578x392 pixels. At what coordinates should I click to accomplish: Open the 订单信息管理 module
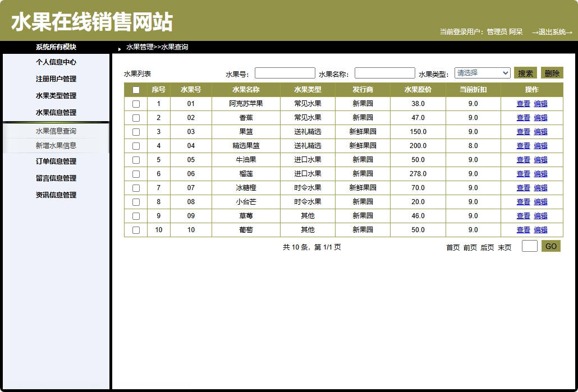coord(56,162)
